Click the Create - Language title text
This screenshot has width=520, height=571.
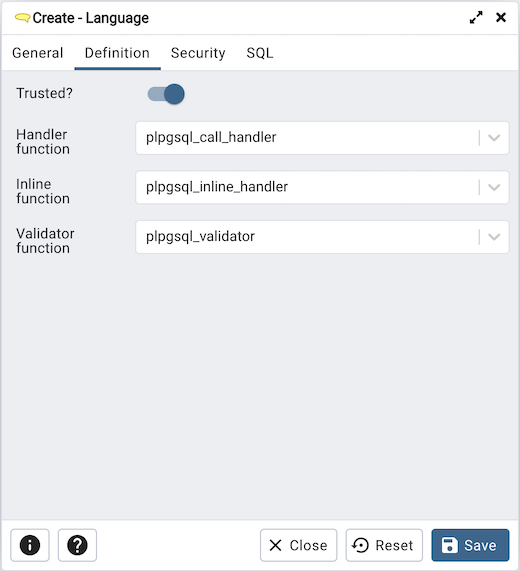pos(91,18)
